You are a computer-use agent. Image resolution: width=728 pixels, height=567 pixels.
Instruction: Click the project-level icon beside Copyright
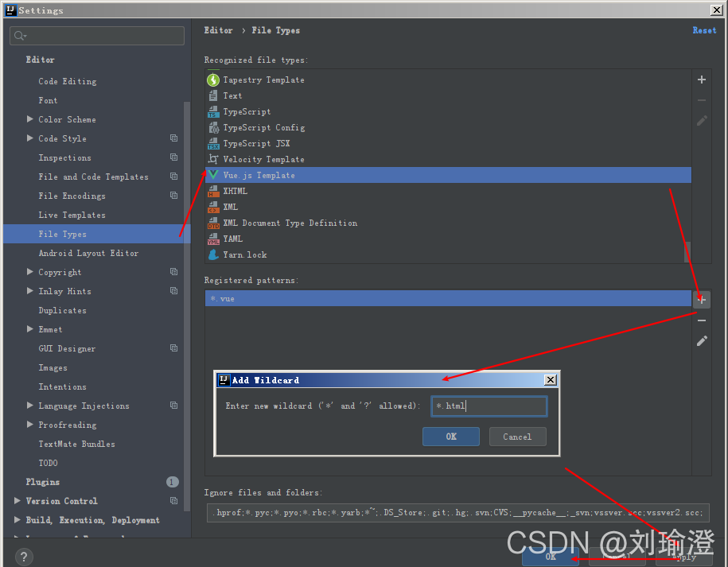click(173, 272)
